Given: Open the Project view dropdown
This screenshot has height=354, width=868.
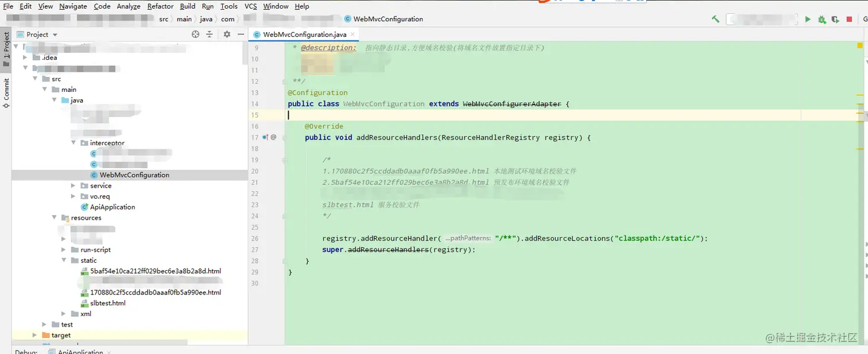Looking at the screenshot, I should pos(38,34).
